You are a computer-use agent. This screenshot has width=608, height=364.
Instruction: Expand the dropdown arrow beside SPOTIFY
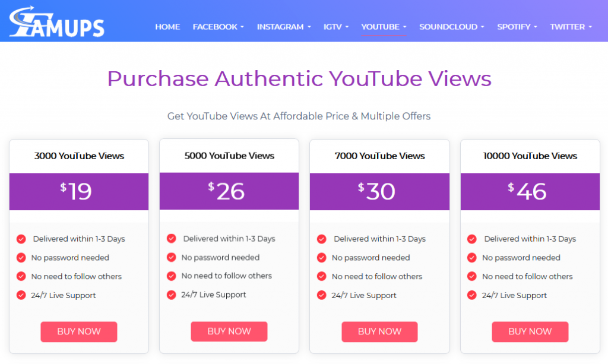click(535, 27)
